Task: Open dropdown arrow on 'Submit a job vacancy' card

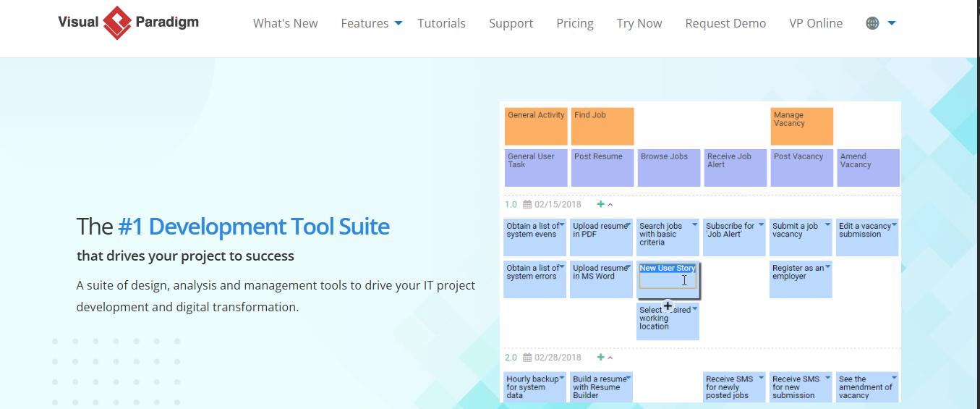Action: tap(827, 224)
